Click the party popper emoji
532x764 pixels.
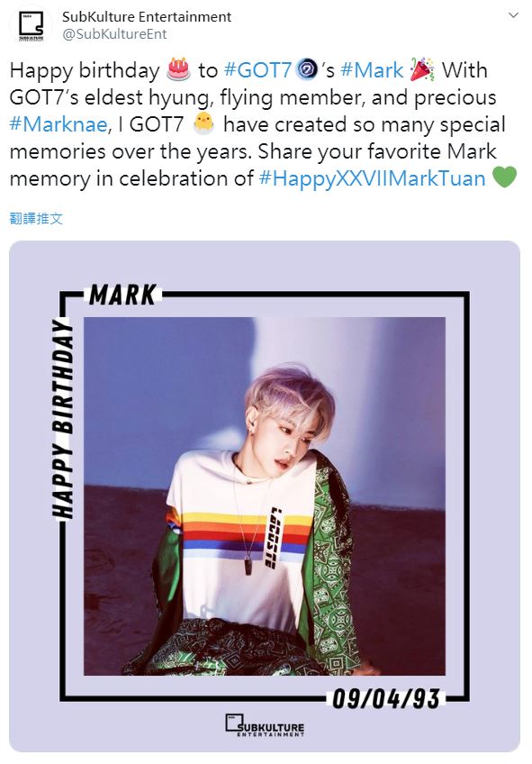click(422, 69)
